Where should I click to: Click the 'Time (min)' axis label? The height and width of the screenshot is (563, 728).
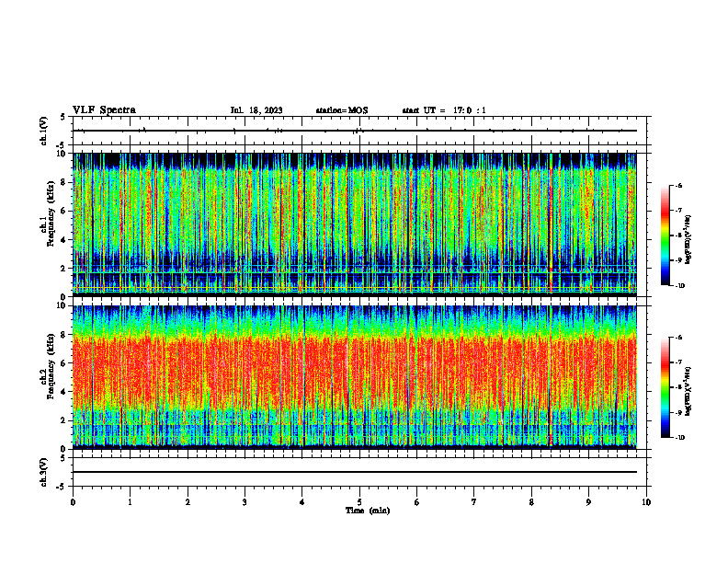[368, 511]
